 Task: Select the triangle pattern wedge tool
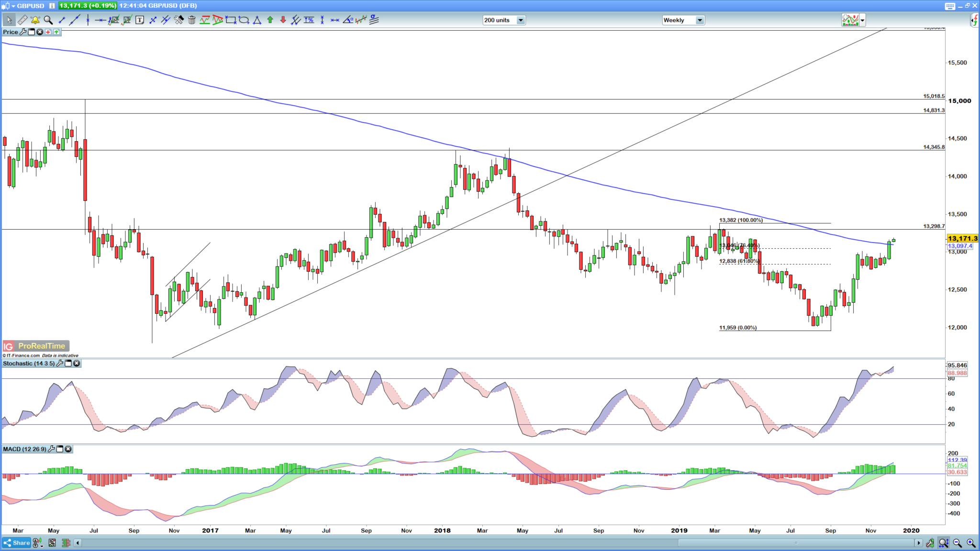tap(218, 20)
